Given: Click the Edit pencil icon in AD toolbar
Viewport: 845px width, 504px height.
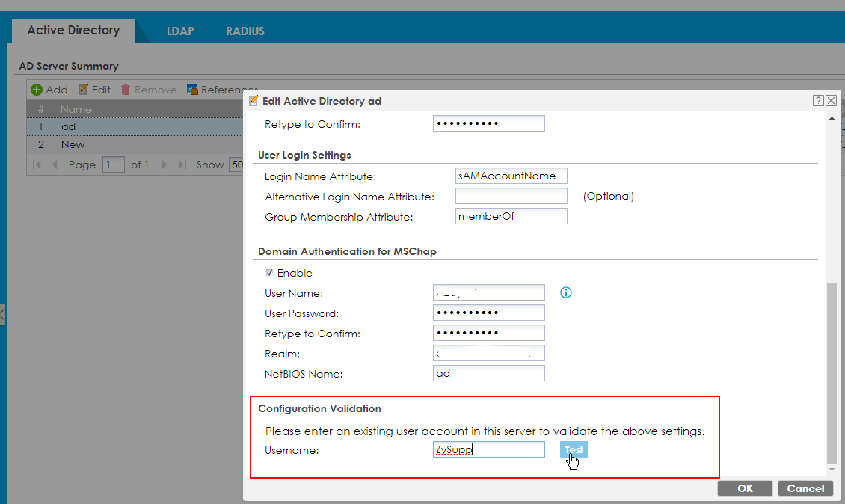Looking at the screenshot, I should [x=84, y=90].
